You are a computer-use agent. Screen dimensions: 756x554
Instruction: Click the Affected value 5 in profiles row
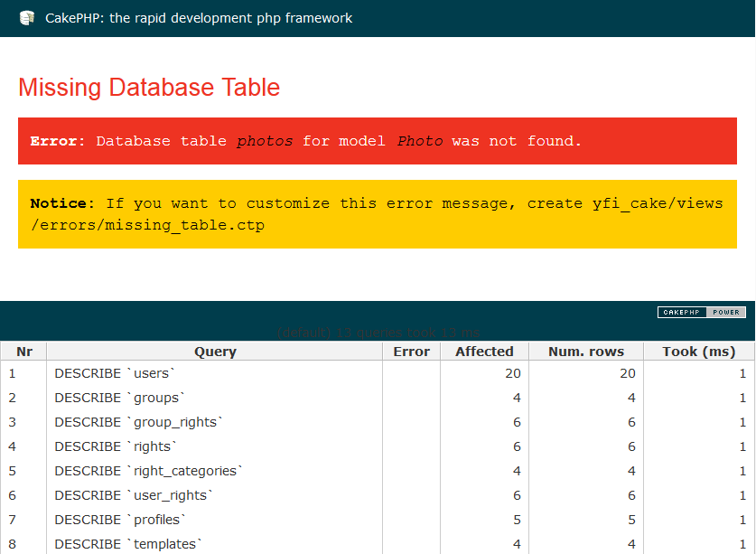(517, 520)
